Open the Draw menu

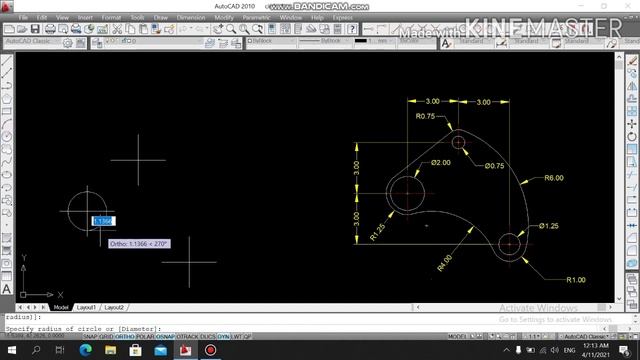(161, 18)
